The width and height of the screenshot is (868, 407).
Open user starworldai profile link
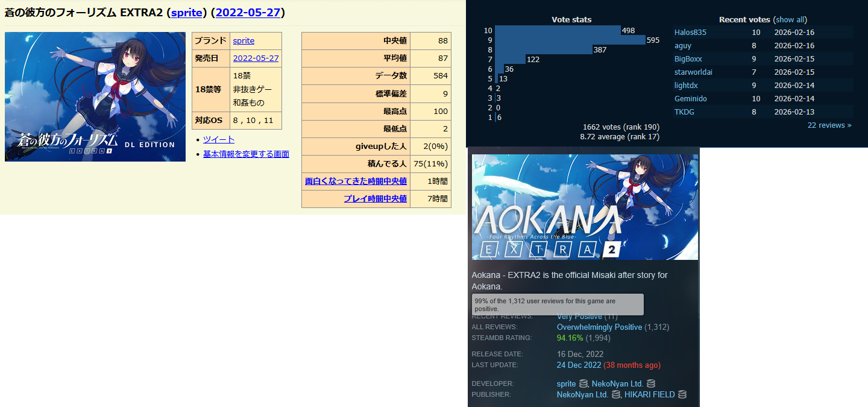694,72
